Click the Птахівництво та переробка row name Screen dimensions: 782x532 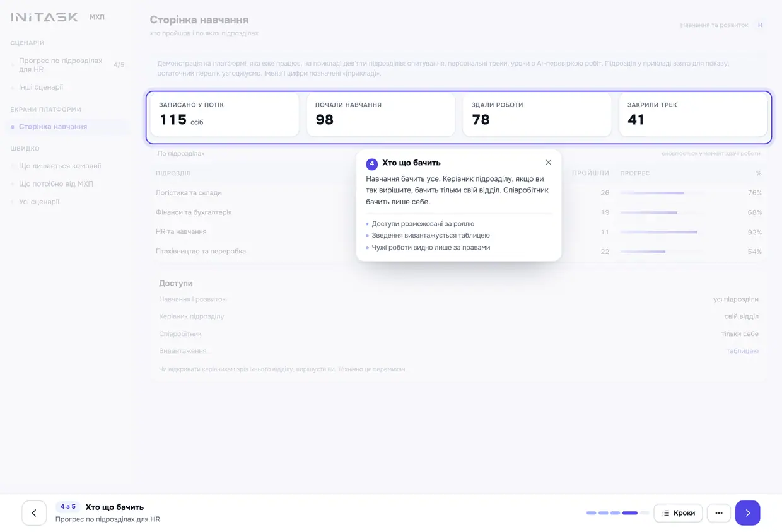pos(201,252)
